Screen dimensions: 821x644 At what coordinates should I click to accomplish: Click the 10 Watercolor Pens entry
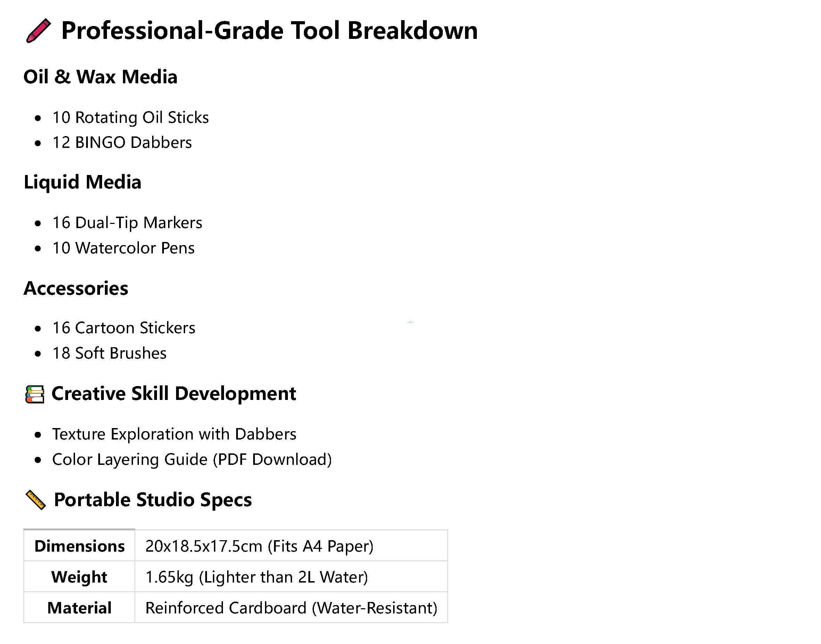point(123,248)
